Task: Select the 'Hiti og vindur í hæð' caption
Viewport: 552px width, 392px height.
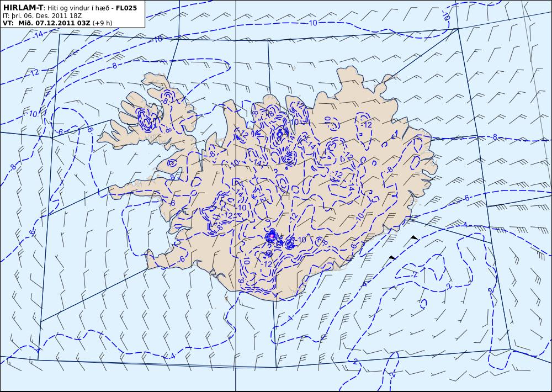Action: coord(79,8)
